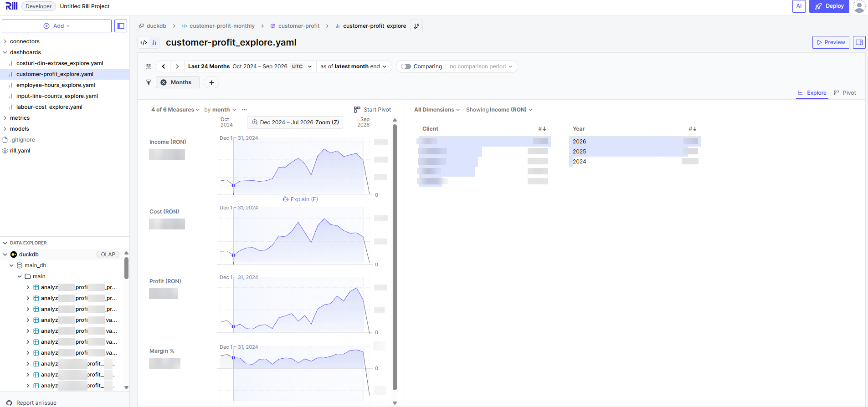This screenshot has height=407, width=868.
Task: Expand the metrics folder
Action: (x=5, y=118)
